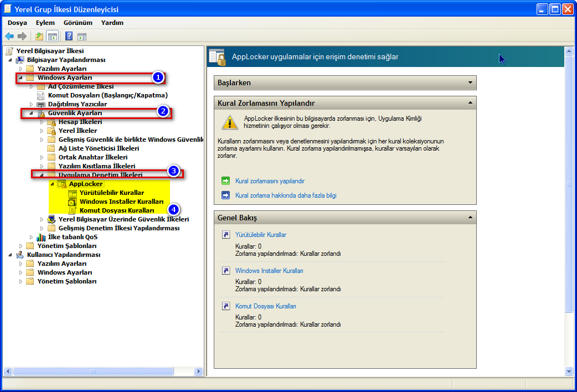Open the Windows Installer Kuralları overview link
The image size is (577, 392).
pyautogui.click(x=269, y=271)
